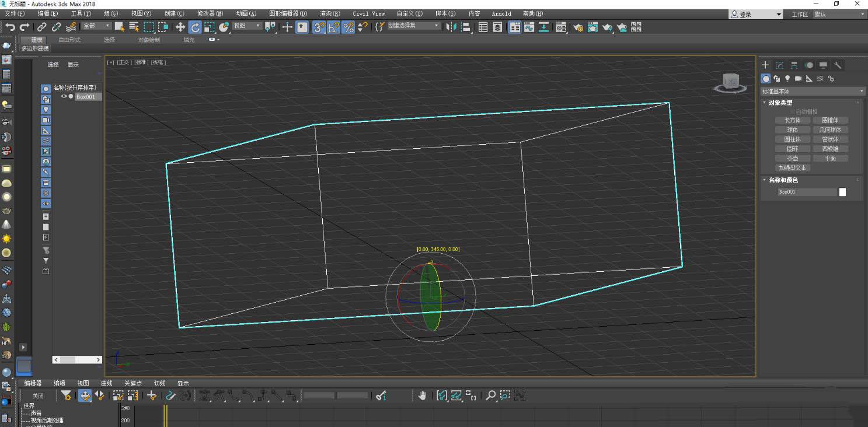Open the white object color swatch
This screenshot has width=868, height=427.
842,192
